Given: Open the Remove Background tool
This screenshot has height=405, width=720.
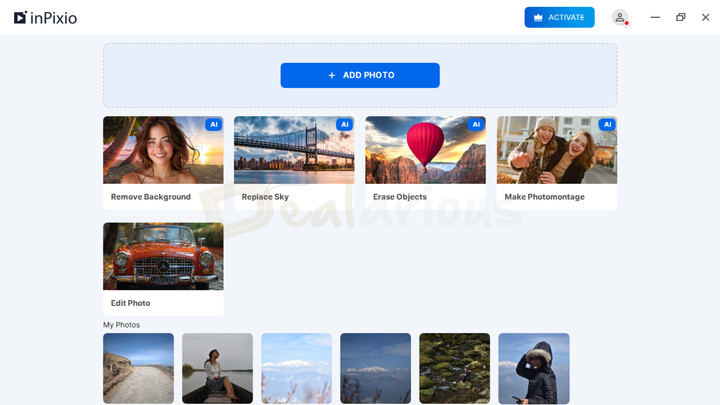Looking at the screenshot, I should point(163,162).
